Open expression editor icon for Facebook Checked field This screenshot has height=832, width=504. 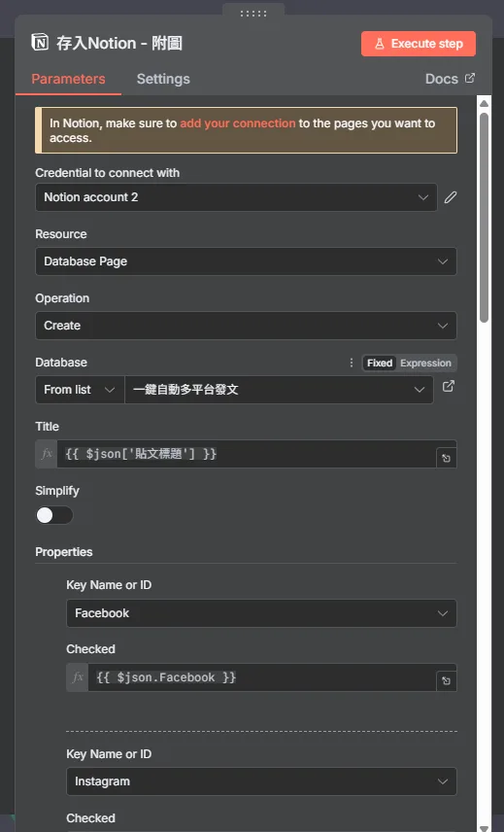(x=447, y=680)
